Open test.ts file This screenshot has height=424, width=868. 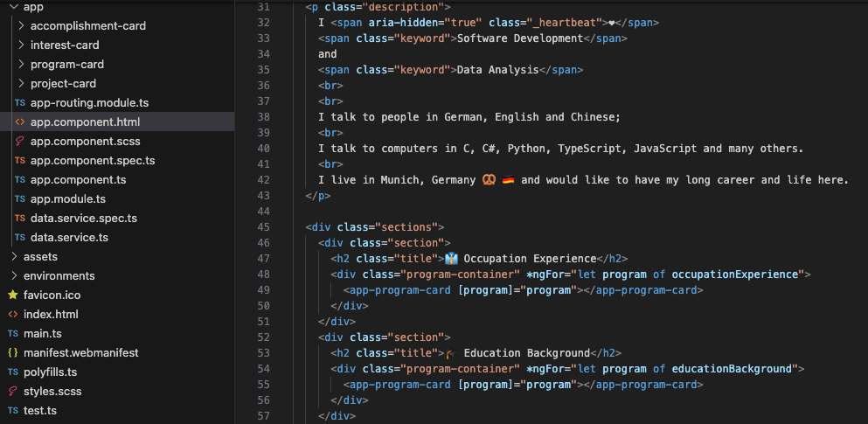pyautogui.click(x=39, y=411)
